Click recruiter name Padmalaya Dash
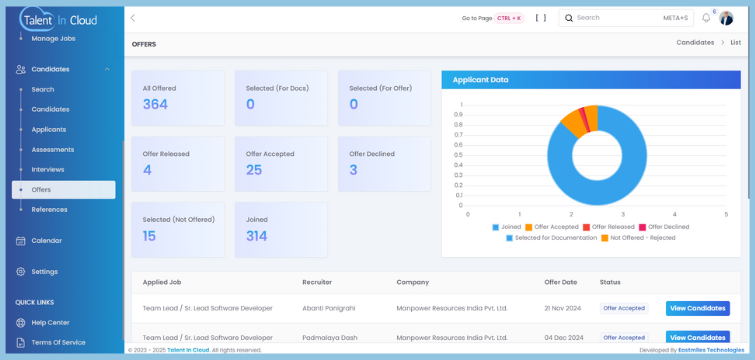This screenshot has width=755, height=360. click(x=330, y=337)
